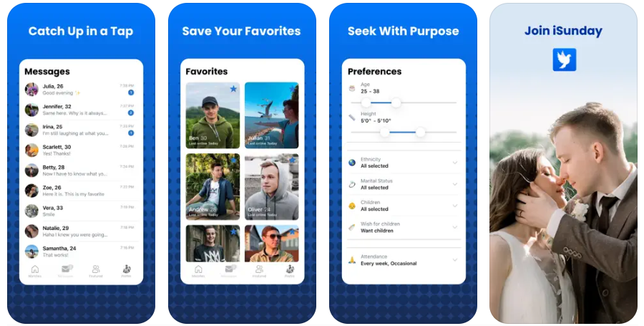The height and width of the screenshot is (326, 644).
Task: Expand the Wish for children dropdown
Action: click(x=404, y=227)
